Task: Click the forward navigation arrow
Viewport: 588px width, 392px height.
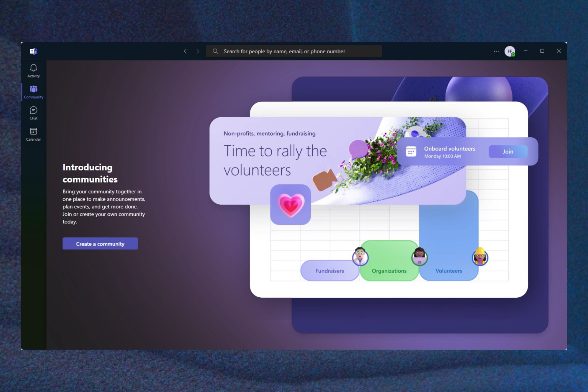Action: tap(198, 51)
